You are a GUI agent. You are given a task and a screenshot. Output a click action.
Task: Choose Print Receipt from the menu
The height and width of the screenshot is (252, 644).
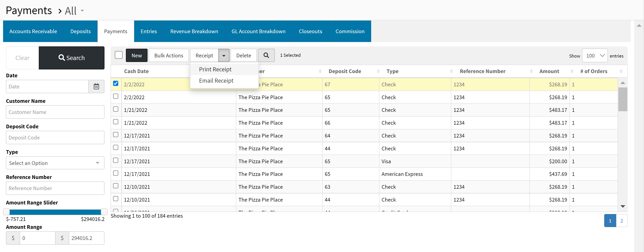click(x=215, y=69)
